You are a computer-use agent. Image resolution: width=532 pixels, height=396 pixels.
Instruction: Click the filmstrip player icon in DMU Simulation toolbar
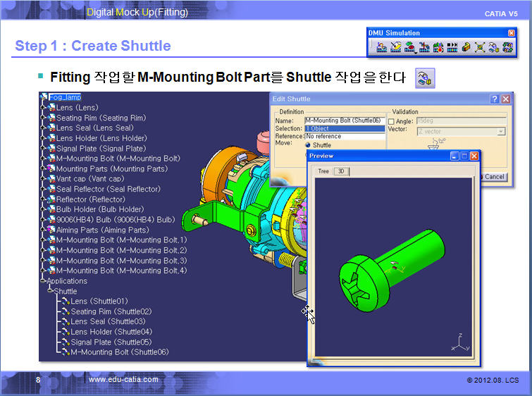click(452, 47)
